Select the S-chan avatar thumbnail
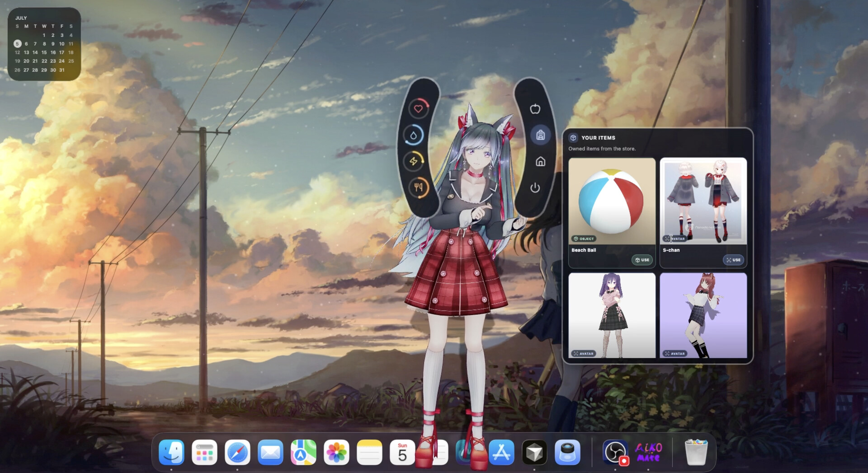Image resolution: width=868 pixels, height=473 pixels. 703,201
